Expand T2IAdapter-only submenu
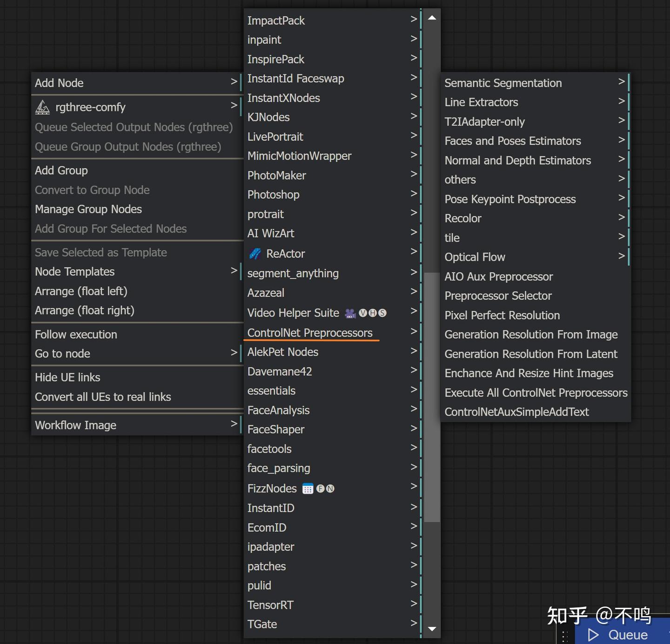 click(536, 122)
